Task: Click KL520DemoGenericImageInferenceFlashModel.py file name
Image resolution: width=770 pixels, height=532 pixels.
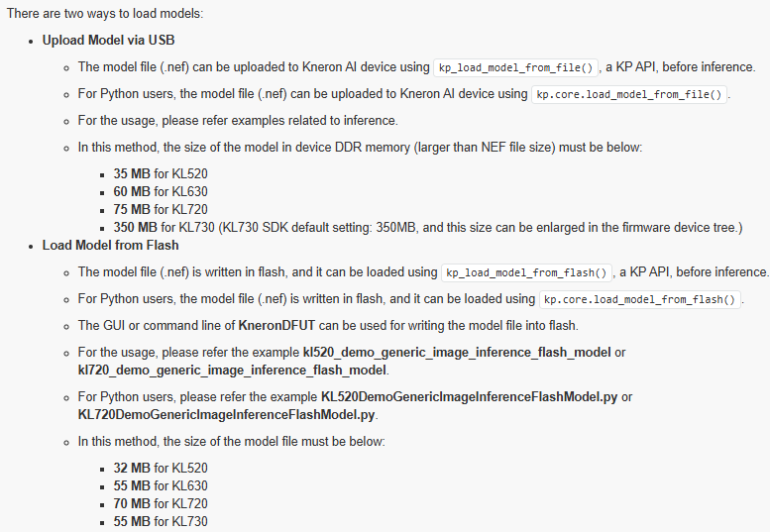Action: 469,397
